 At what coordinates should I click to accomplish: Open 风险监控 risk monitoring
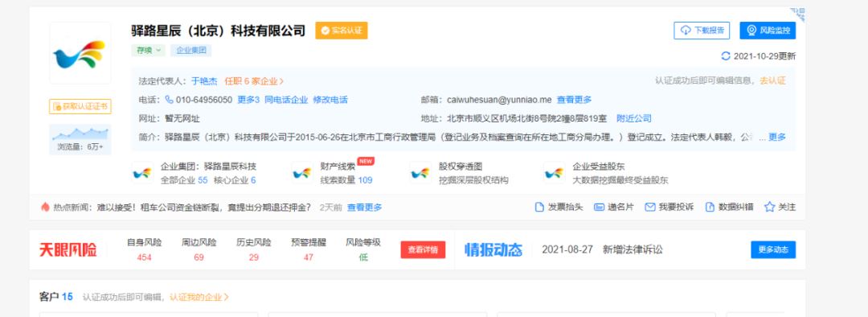[768, 31]
